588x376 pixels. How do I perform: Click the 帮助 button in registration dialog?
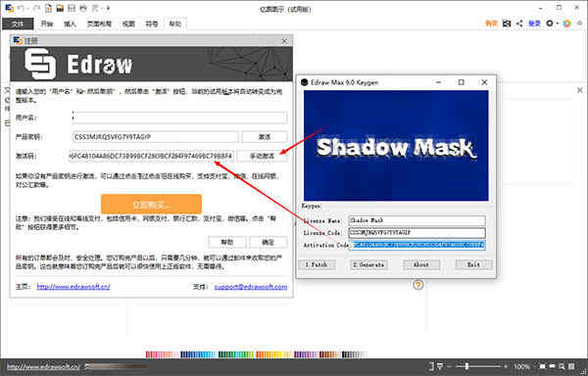click(227, 242)
